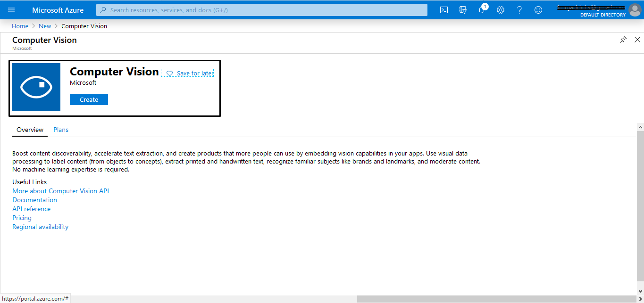The image size is (644, 303).
Task: Open the API reference link
Action: pos(31,209)
